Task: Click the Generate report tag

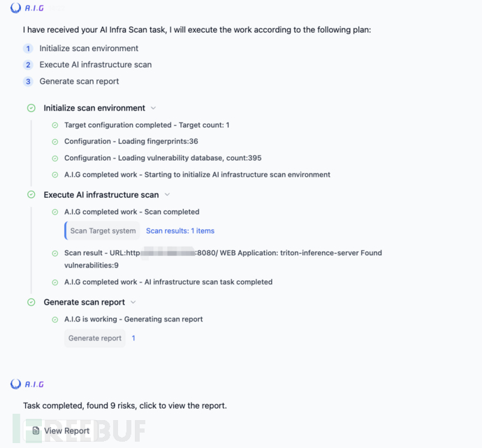Action: [x=95, y=338]
